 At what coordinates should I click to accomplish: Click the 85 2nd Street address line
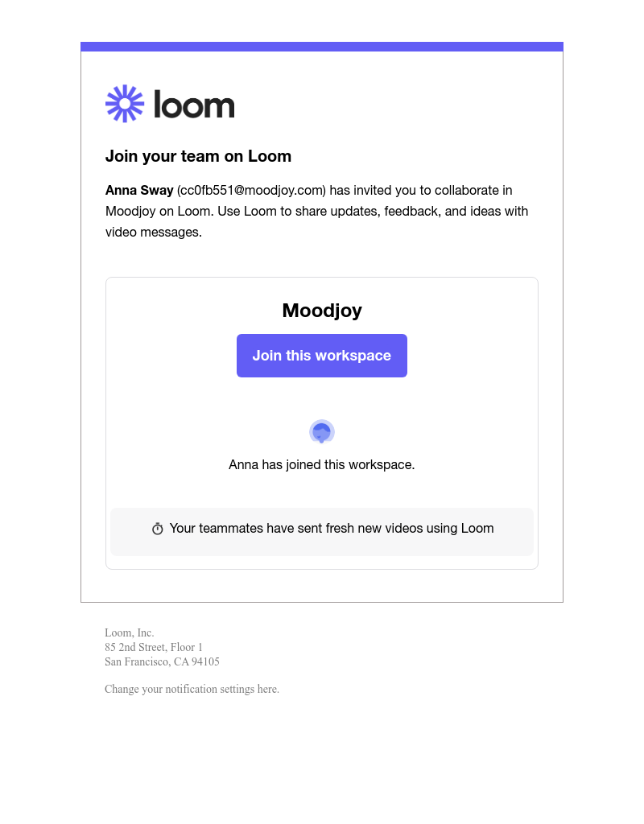154,648
